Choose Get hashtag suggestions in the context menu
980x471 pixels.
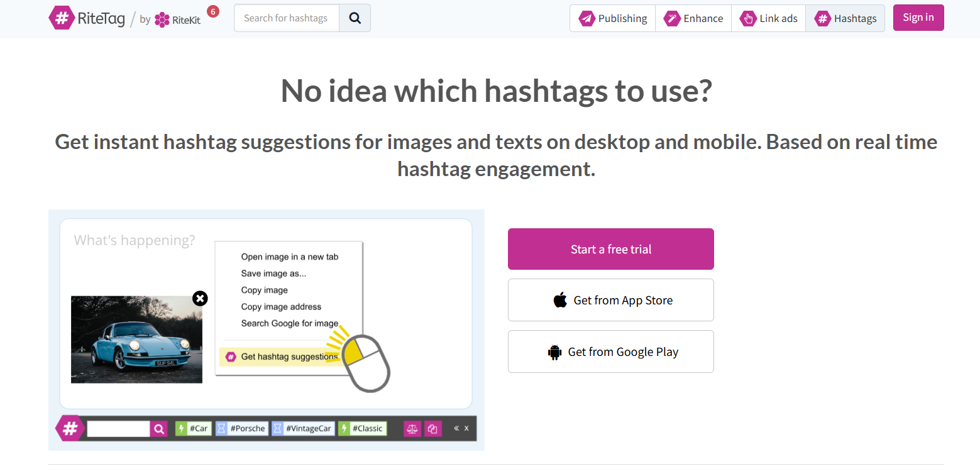click(x=289, y=357)
